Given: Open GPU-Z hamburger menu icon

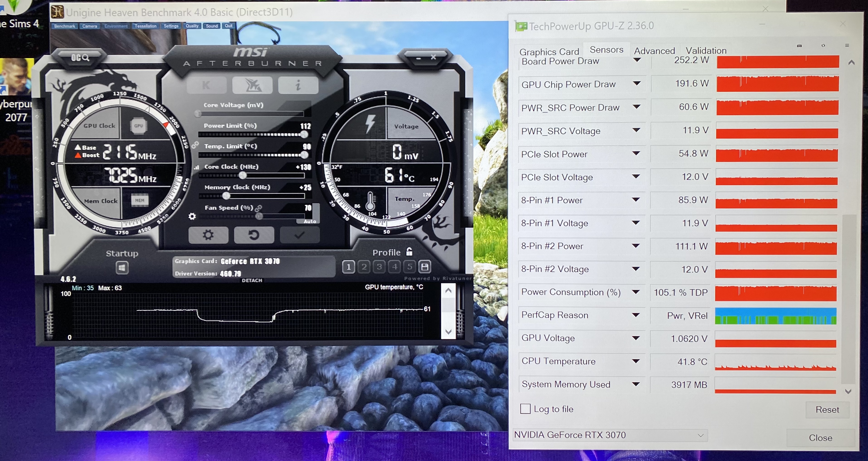Looking at the screenshot, I should 847,46.
